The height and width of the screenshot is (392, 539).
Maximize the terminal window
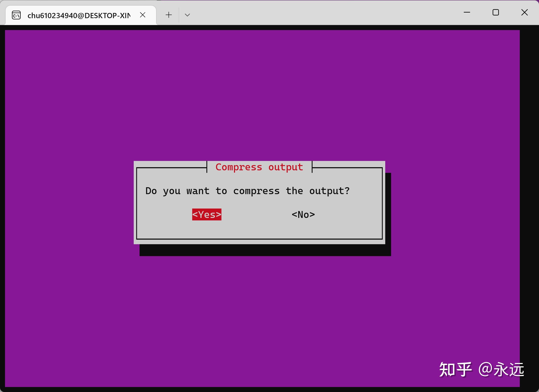(x=496, y=12)
